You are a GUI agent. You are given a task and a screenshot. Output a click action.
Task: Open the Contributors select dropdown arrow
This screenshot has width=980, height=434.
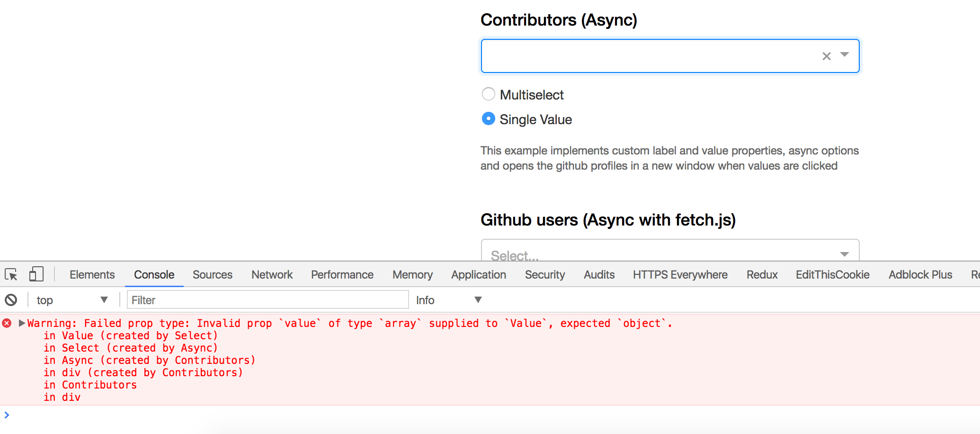tap(845, 55)
